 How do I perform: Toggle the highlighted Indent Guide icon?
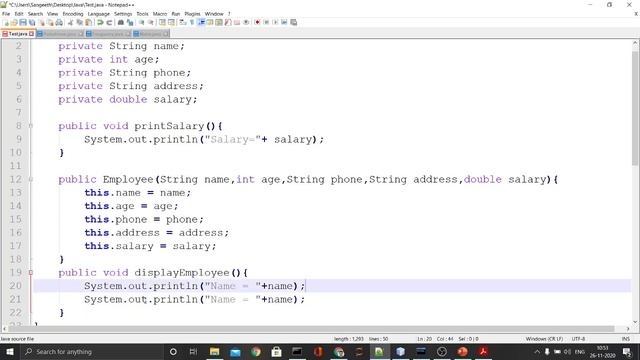(201, 22)
